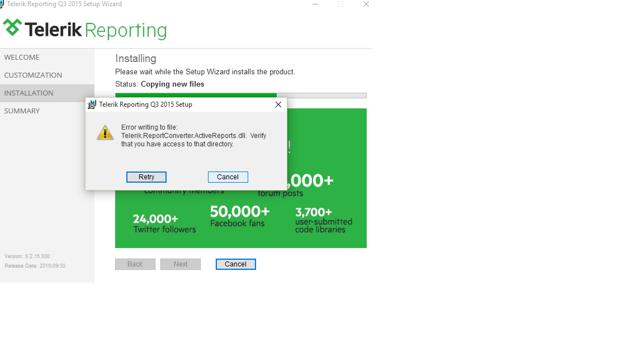Screen dimensions: 644x362
Task: Click the Setup Wizard window title text
Action: tap(64, 4)
